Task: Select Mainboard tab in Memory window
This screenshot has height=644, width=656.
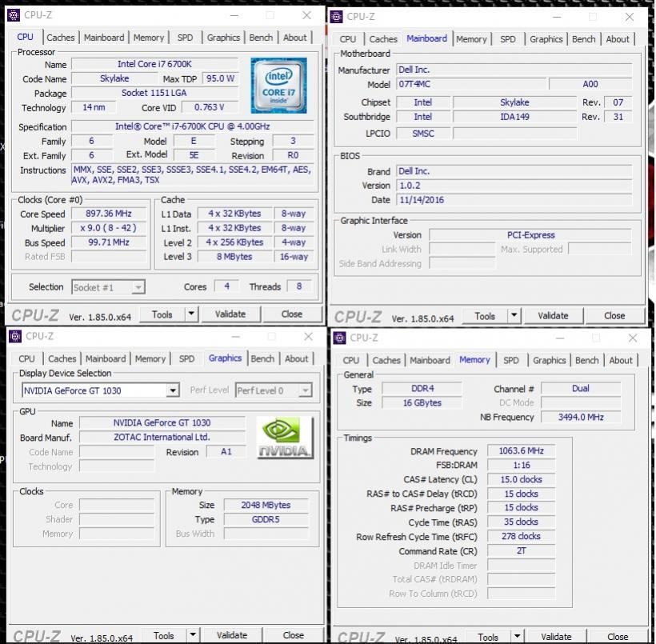Action: [x=430, y=360]
